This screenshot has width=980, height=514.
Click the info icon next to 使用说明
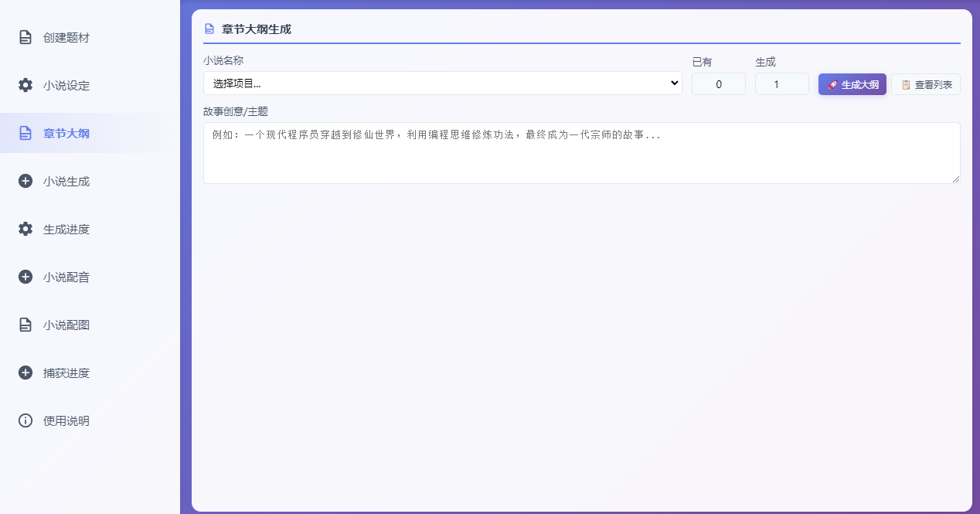[x=26, y=420]
